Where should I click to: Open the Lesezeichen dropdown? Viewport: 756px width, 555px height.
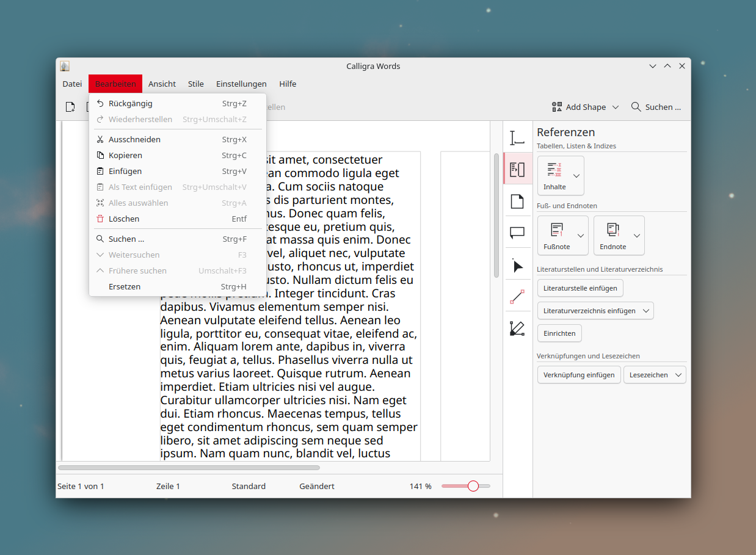pos(655,375)
